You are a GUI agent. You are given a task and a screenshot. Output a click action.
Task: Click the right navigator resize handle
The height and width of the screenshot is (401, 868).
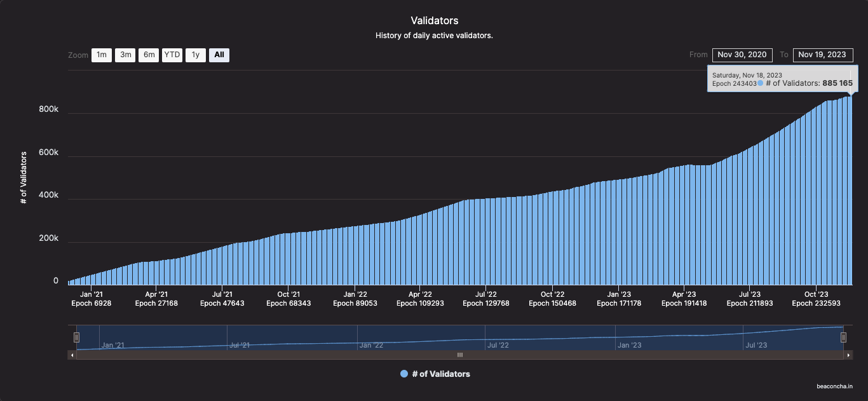844,337
